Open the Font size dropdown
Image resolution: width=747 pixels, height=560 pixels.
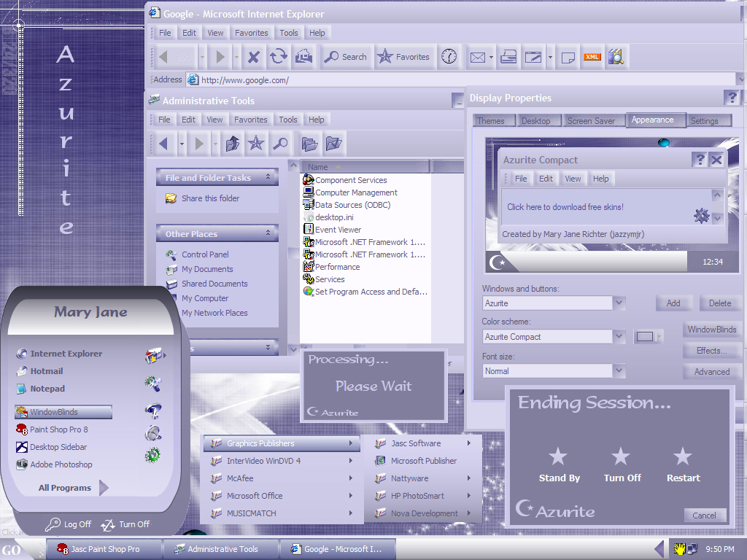coord(619,370)
